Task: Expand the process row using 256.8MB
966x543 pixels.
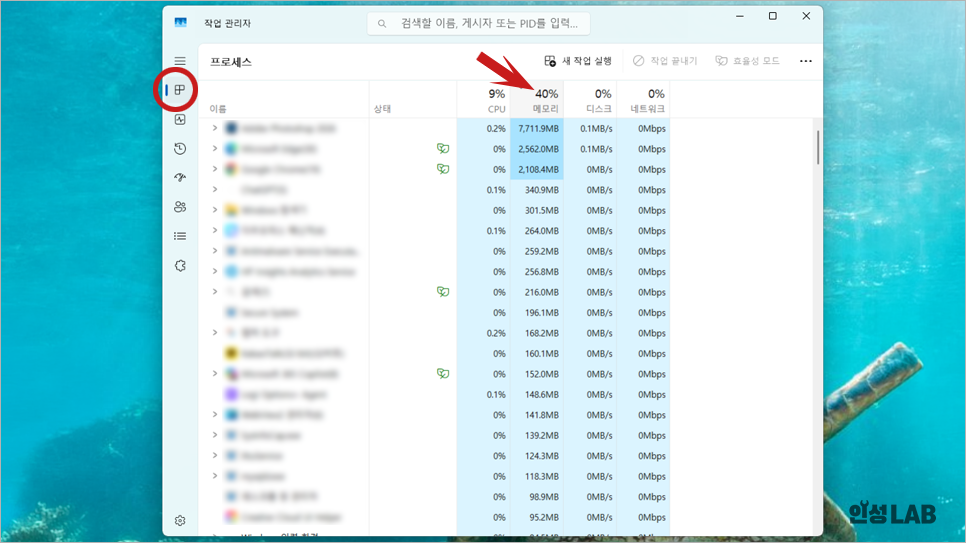Action: point(215,271)
